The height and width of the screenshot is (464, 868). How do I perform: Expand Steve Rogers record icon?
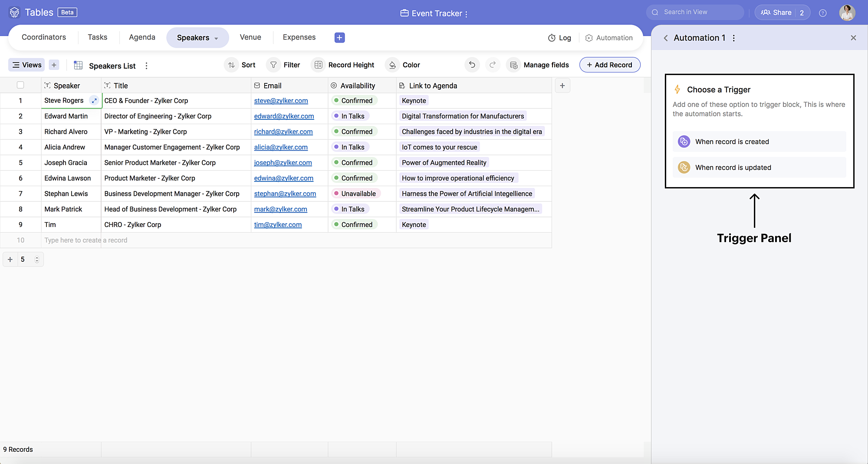pos(94,101)
